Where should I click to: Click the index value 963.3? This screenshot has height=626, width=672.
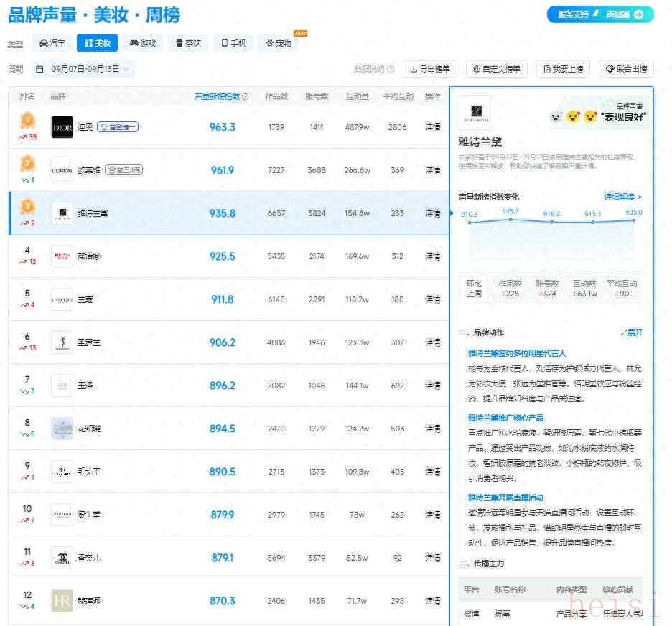223,127
